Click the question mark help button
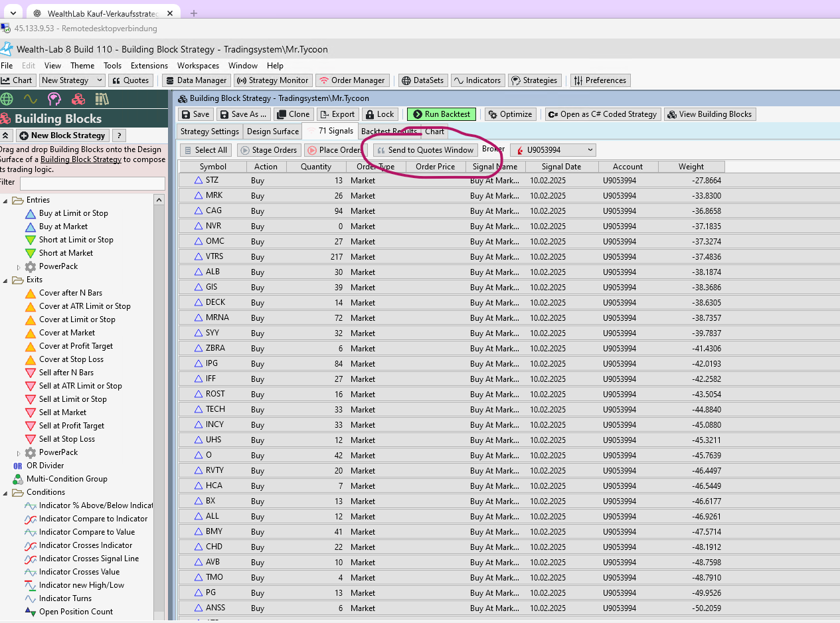Screen dimensions: 840x623 pyautogui.click(x=120, y=135)
